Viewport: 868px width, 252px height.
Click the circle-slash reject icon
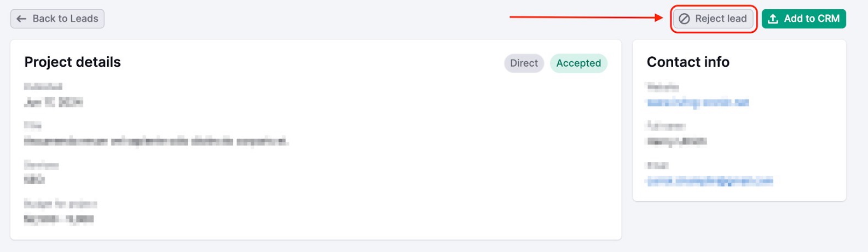684,19
